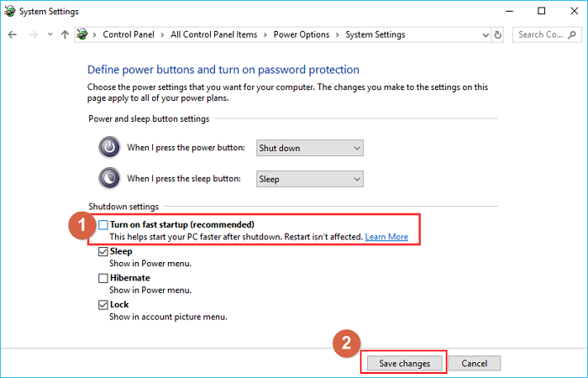The image size is (588, 378).
Task: Click the refresh icon in address bar
Action: [498, 34]
